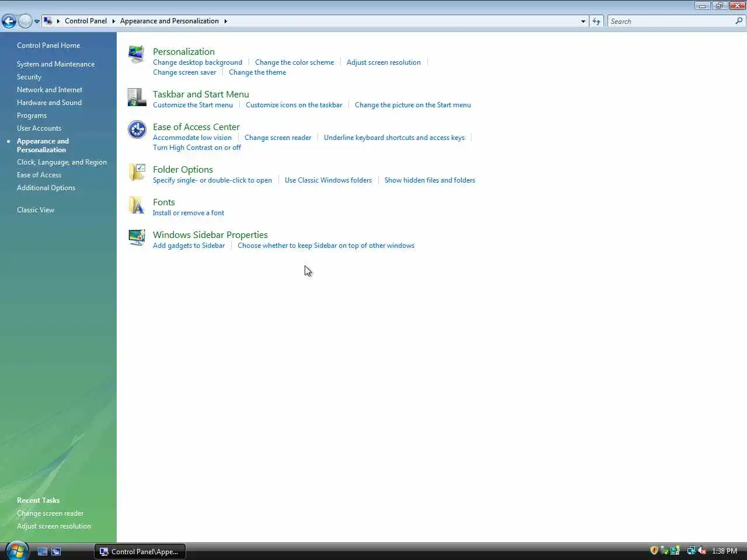Expand breadcrumb arrow after Appearance and Personalization

click(x=225, y=21)
